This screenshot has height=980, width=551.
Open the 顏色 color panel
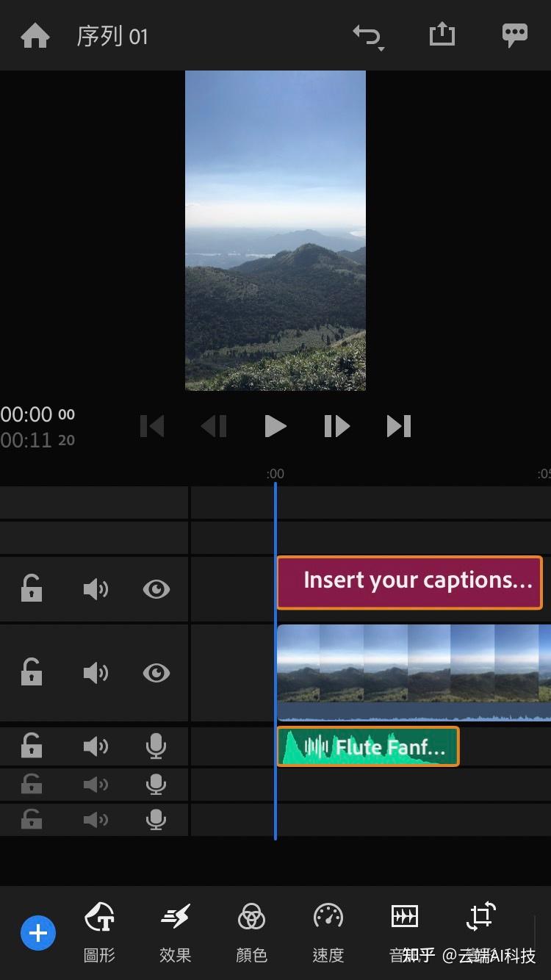pos(251,933)
